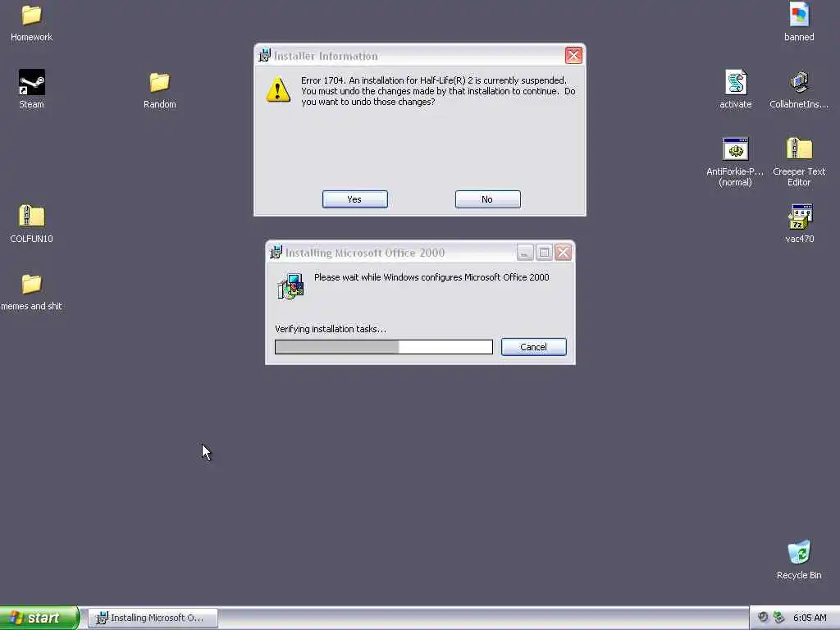840x630 pixels.
Task: Select the Recycle Bin icon
Action: coord(799,552)
